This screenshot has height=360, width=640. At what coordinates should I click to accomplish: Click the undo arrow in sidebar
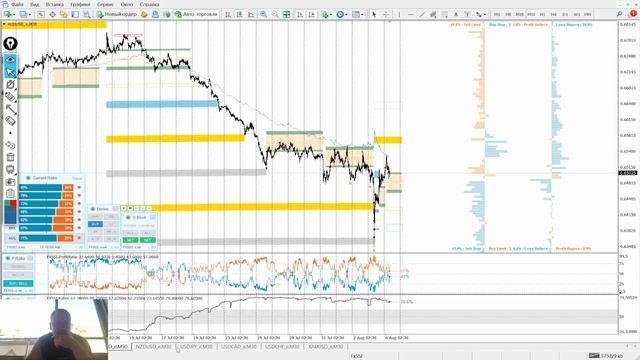point(10,145)
